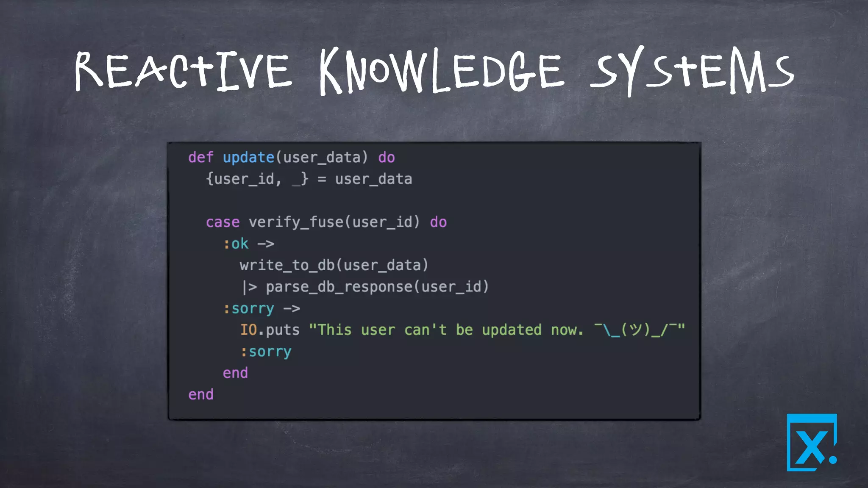This screenshot has height=488, width=868.
Task: Click the ':sorry ->' clause
Action: click(x=262, y=309)
